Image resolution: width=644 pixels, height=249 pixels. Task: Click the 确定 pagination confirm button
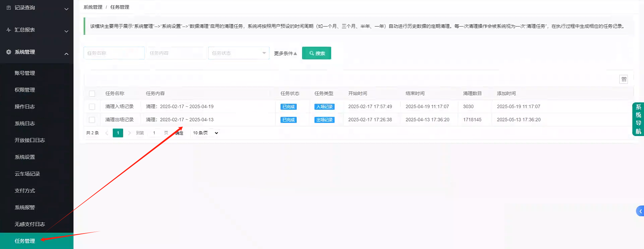pos(179,133)
